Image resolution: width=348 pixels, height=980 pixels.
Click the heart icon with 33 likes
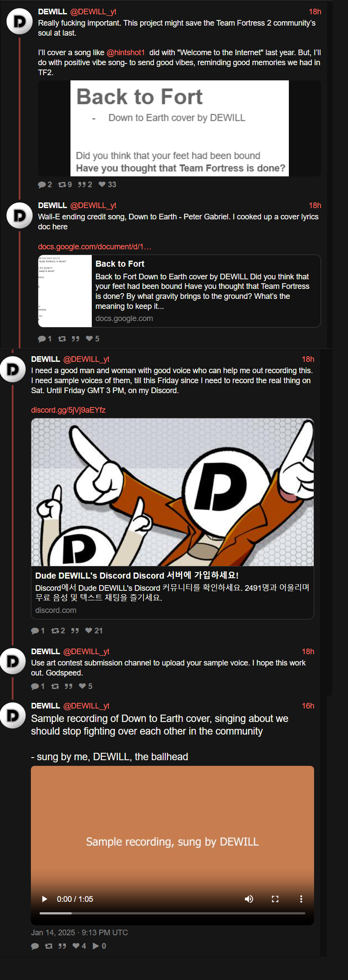pos(102,185)
